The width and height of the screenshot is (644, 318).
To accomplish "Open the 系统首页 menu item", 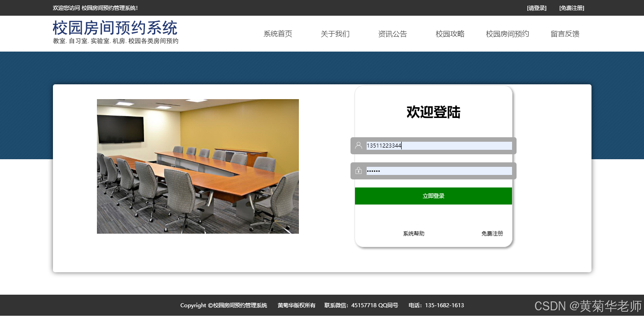I will (x=278, y=34).
